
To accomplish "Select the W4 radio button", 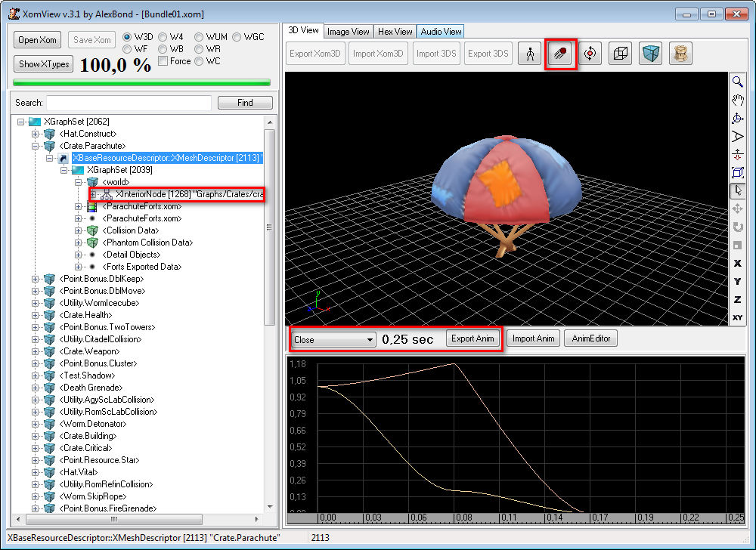I will 163,37.
